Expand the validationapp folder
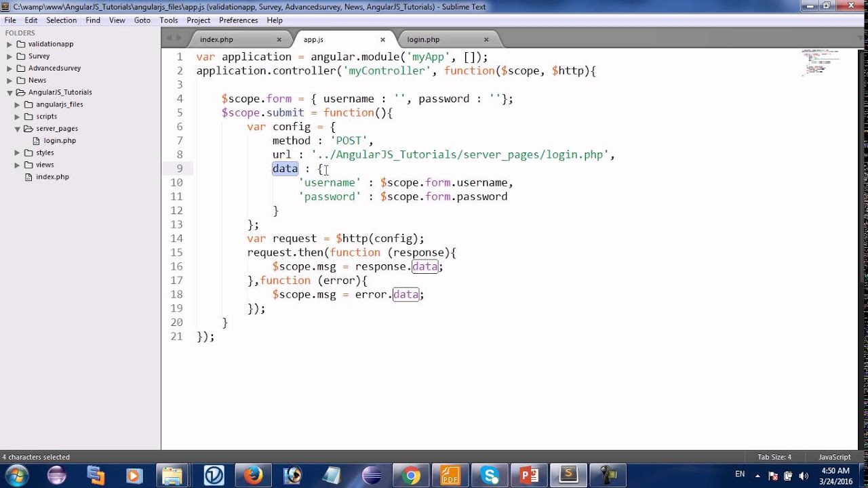This screenshot has height=488, width=868. coord(9,44)
